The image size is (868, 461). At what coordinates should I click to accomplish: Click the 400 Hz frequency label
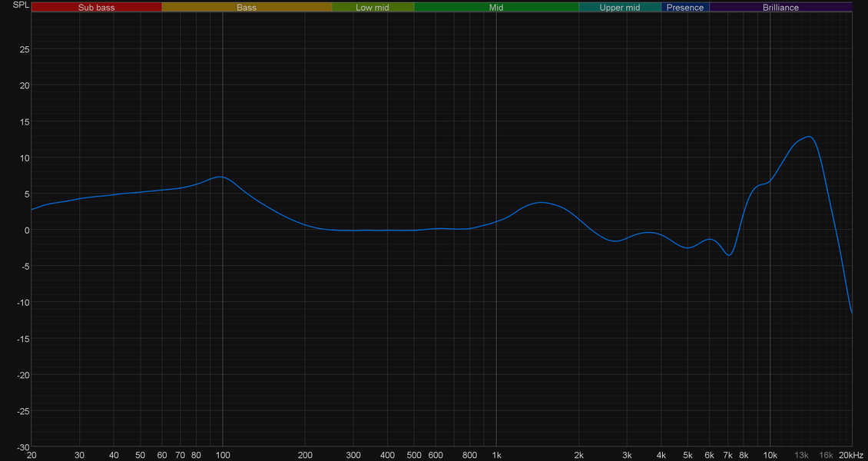point(387,455)
